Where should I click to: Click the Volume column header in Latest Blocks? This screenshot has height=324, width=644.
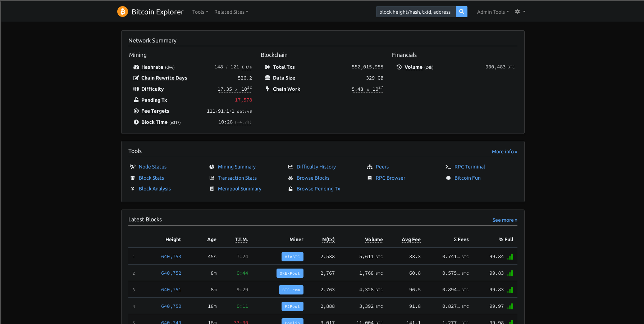(x=374, y=239)
